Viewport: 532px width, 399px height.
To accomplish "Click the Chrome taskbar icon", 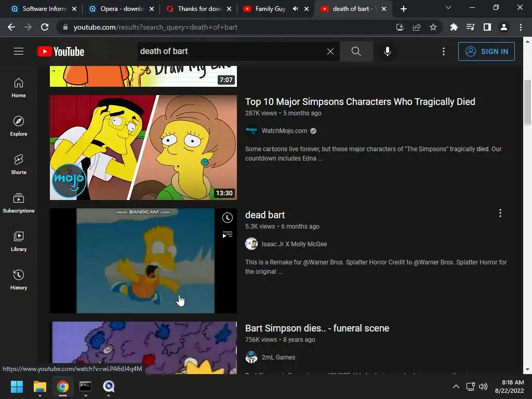I will coord(63,387).
